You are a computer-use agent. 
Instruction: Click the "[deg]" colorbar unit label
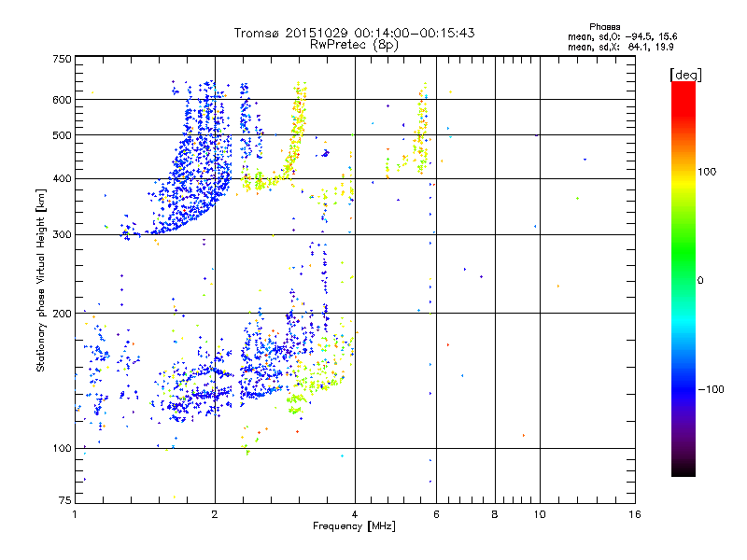pyautogui.click(x=685, y=75)
